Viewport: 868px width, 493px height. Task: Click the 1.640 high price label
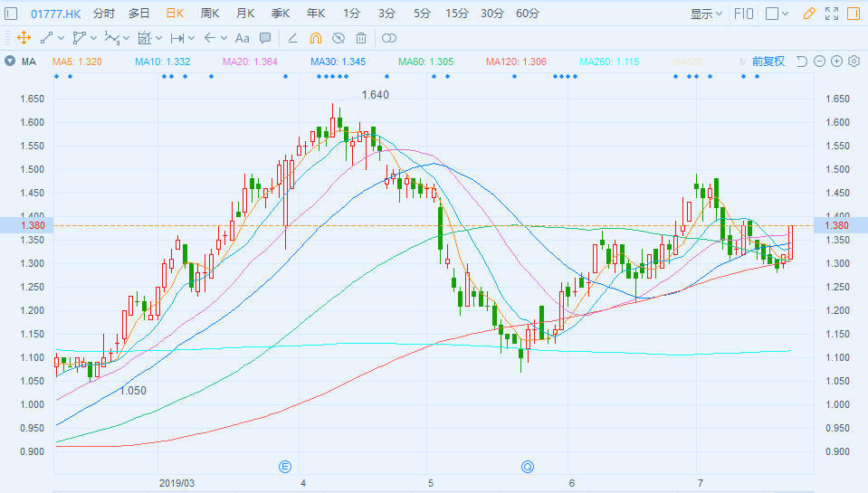click(x=376, y=95)
